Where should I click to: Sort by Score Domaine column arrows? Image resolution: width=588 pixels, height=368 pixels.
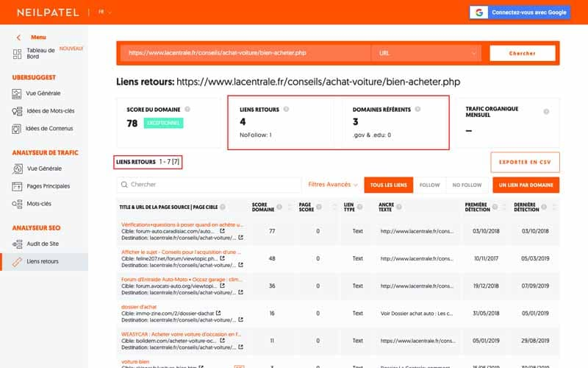coord(290,207)
